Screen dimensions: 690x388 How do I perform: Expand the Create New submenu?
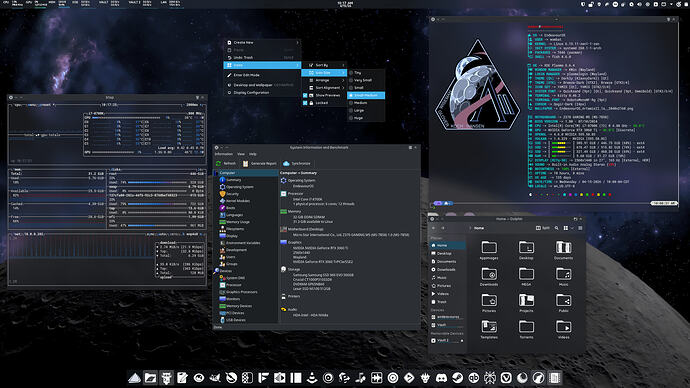click(263, 42)
